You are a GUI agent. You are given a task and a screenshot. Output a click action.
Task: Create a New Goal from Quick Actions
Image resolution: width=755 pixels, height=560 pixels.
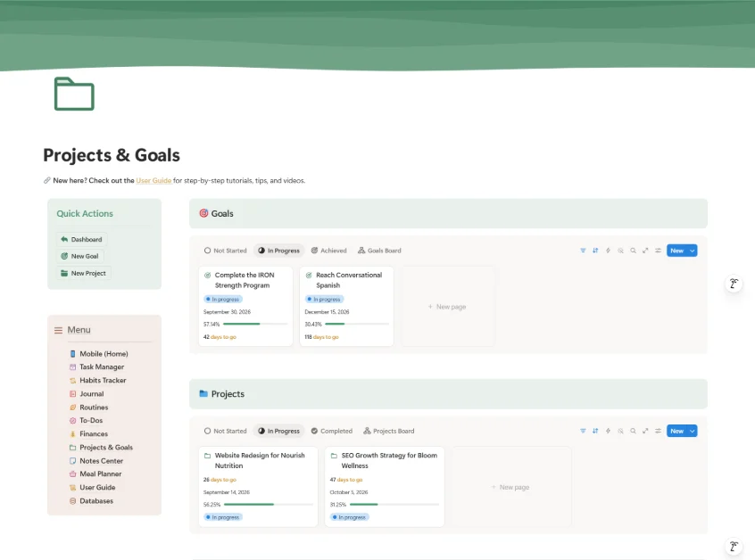80,256
